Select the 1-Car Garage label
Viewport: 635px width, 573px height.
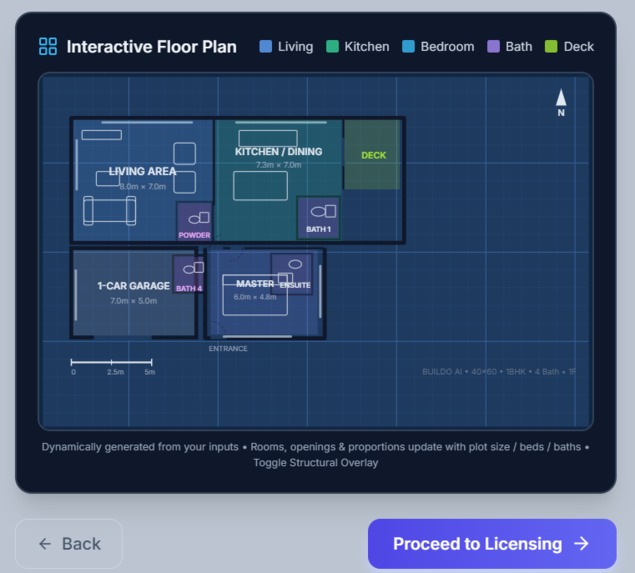pyautogui.click(x=134, y=286)
